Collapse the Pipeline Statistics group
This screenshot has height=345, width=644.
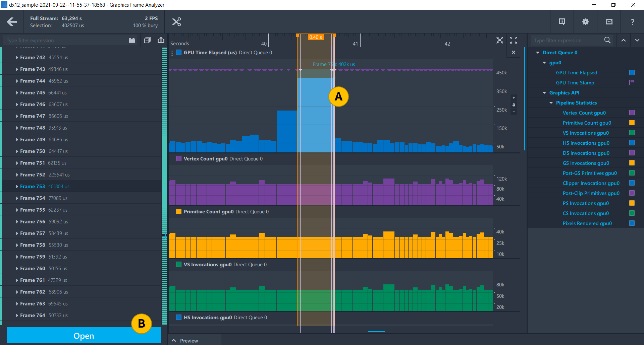[551, 103]
